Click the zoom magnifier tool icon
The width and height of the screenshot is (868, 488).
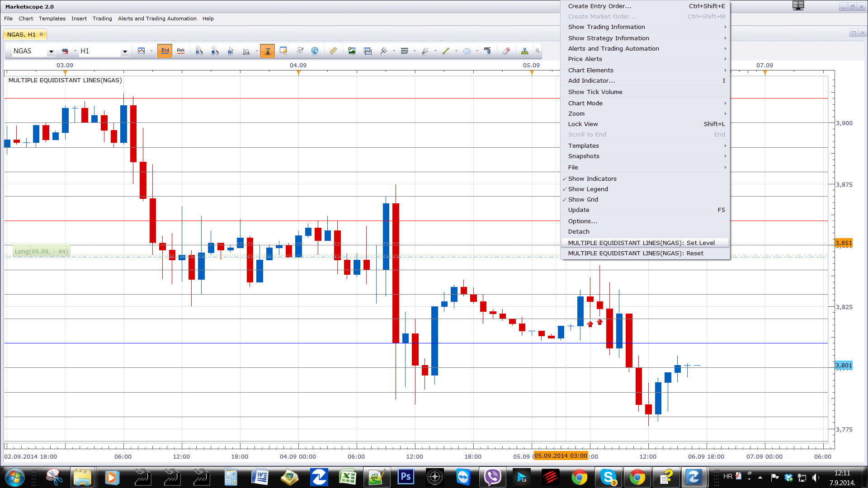coord(246,51)
